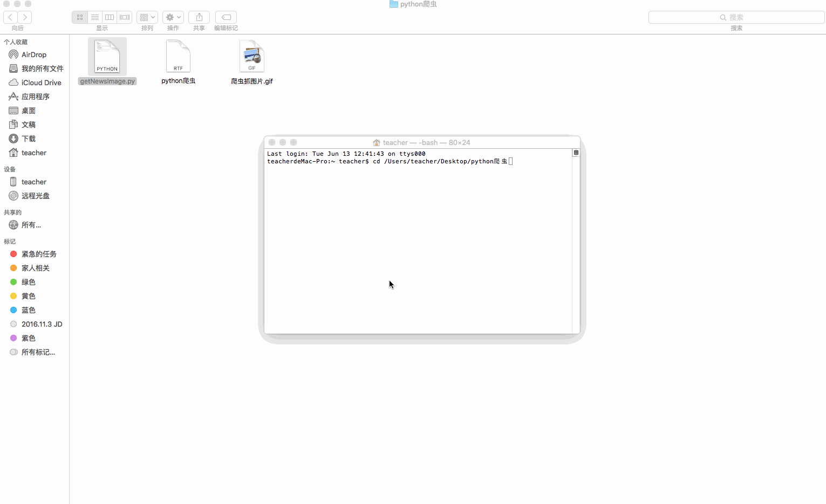Select the 爬虫抓图片.gif file icon
Viewport: 826px width, 504px height.
click(x=252, y=56)
